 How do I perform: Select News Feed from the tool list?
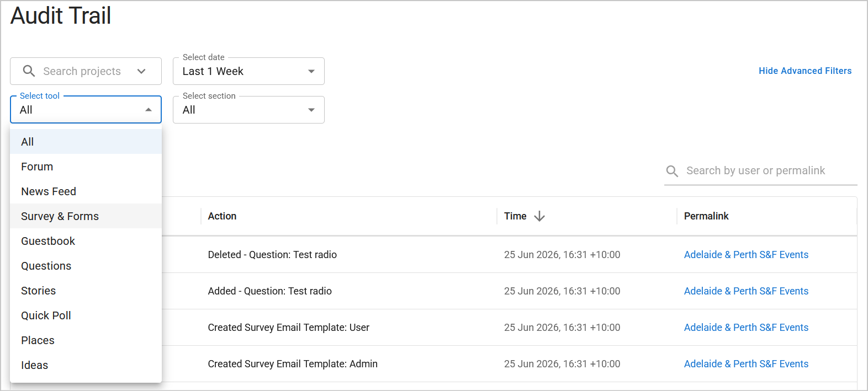(x=86, y=191)
